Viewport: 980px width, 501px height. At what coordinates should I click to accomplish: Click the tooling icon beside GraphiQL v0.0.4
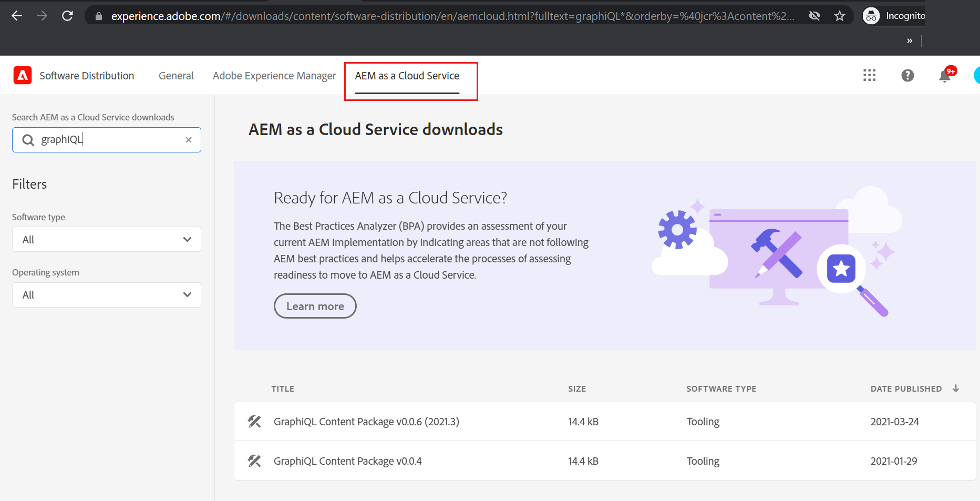tap(254, 461)
